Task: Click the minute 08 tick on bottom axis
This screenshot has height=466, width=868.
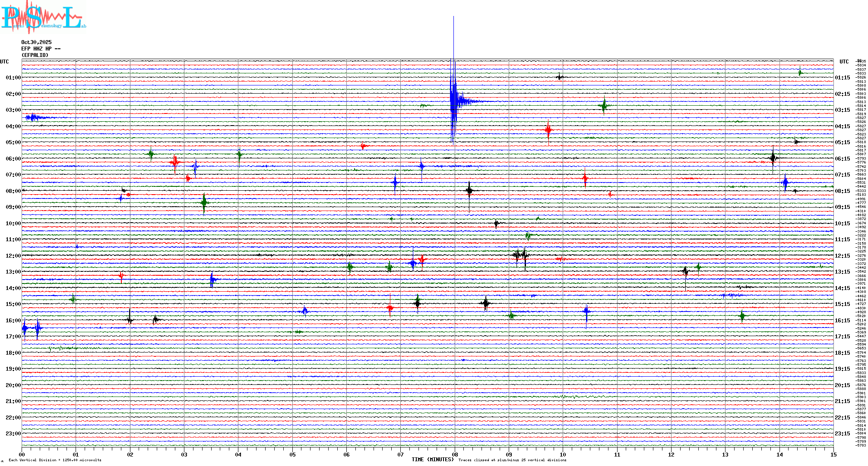Action: 455,455
